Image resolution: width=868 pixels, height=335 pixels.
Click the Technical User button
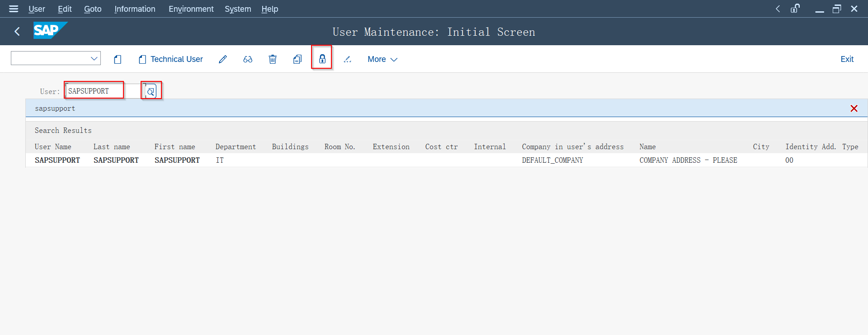pyautogui.click(x=171, y=59)
